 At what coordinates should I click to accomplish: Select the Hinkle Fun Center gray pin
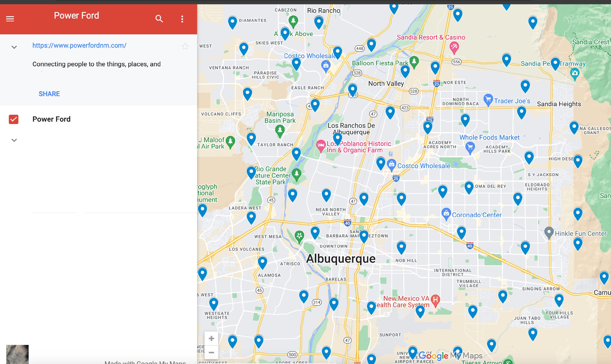click(549, 232)
